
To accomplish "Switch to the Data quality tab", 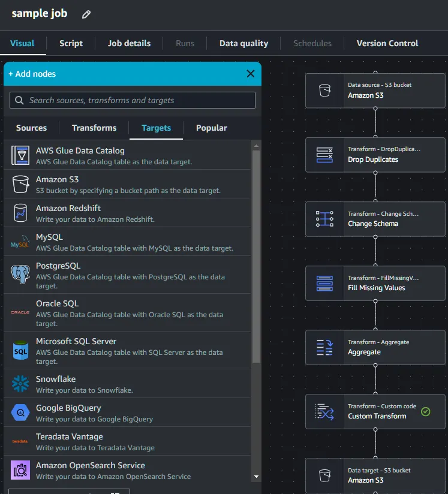I will [243, 43].
